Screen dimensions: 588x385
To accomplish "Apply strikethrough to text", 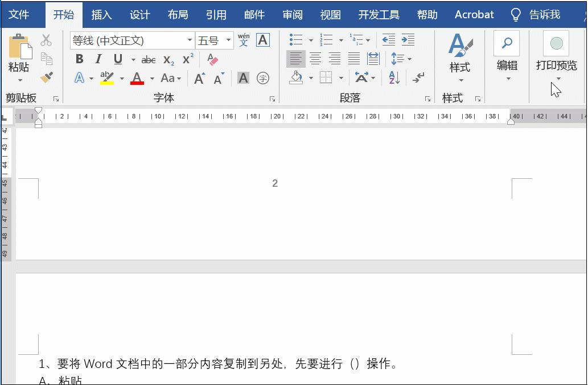I will pyautogui.click(x=148, y=59).
